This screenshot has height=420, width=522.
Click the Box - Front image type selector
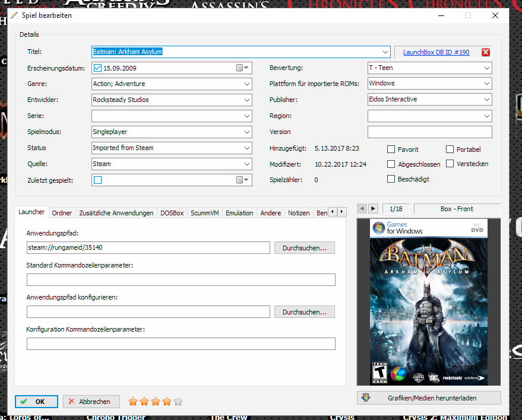[x=457, y=209]
